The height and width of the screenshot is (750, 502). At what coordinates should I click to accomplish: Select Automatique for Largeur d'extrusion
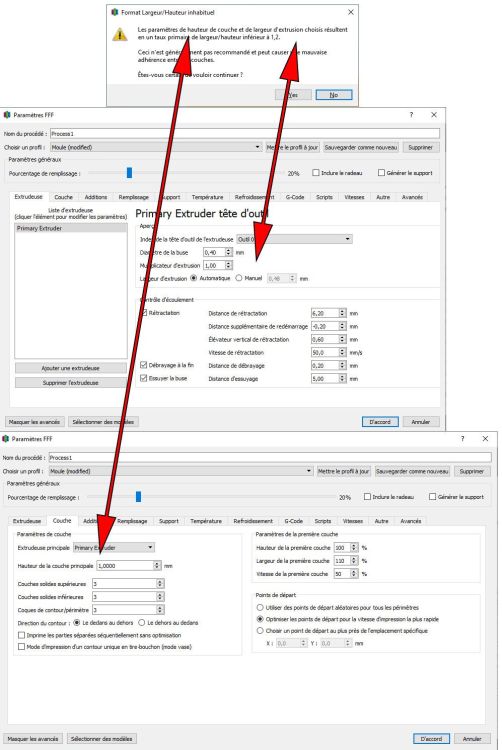[194, 278]
